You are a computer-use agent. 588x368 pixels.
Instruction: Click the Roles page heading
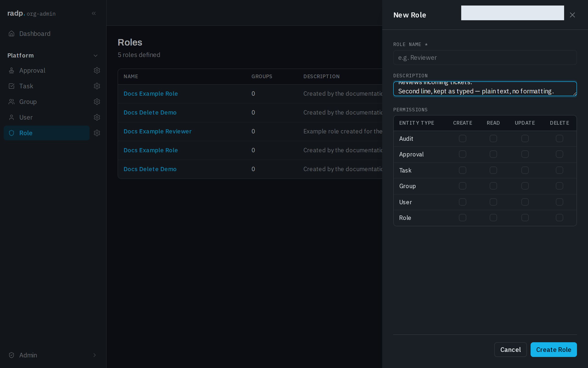[130, 42]
